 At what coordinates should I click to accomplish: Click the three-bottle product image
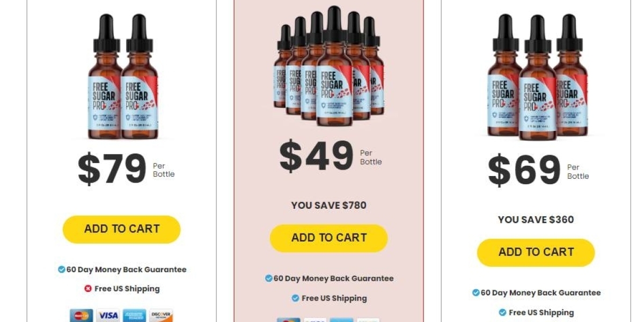tap(537, 77)
